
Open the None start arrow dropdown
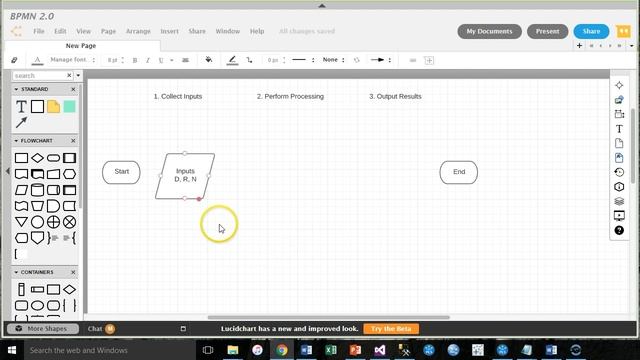click(333, 60)
